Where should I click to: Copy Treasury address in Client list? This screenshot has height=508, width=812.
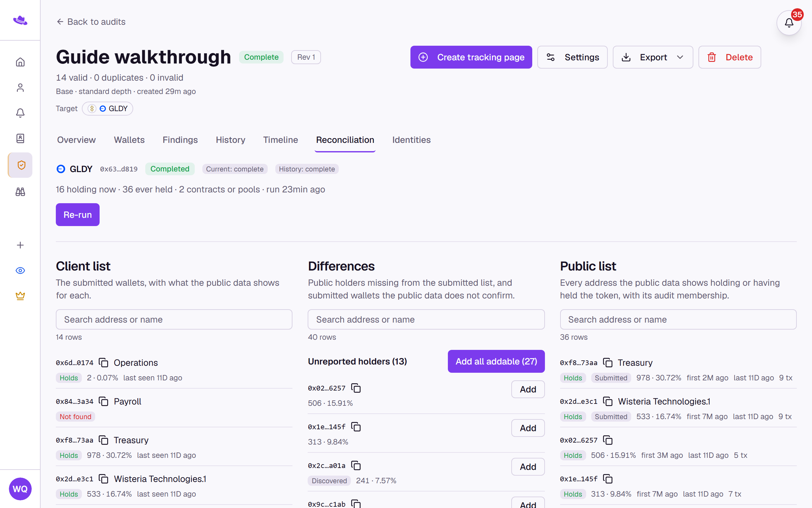click(103, 440)
